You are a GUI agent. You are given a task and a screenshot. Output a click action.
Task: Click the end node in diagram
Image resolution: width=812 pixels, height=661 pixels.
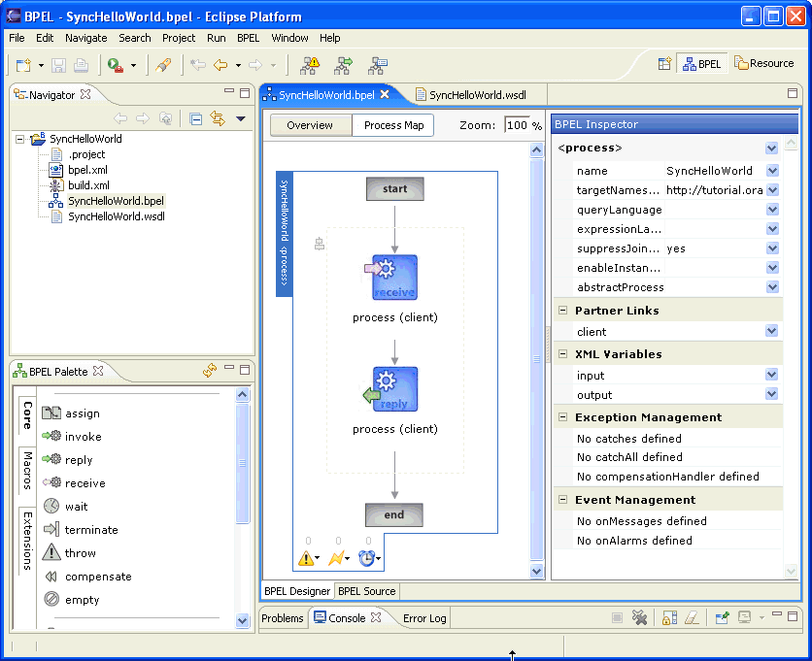click(x=393, y=514)
